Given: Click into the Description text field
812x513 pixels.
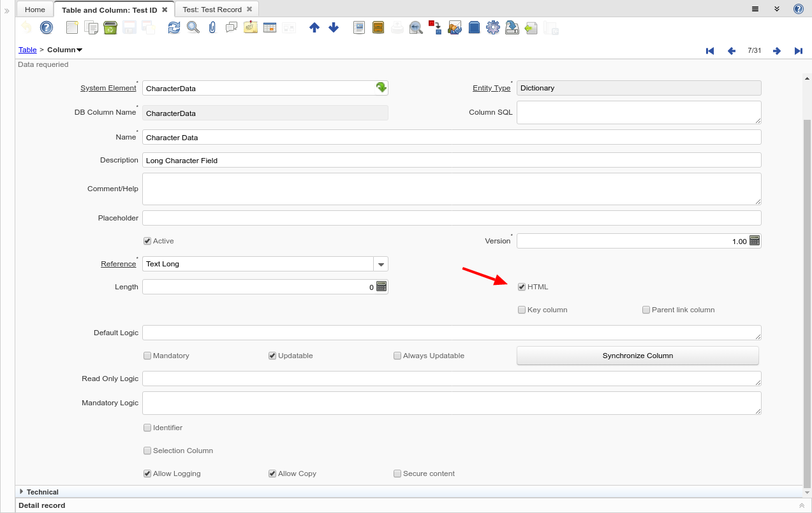Looking at the screenshot, I should point(451,161).
